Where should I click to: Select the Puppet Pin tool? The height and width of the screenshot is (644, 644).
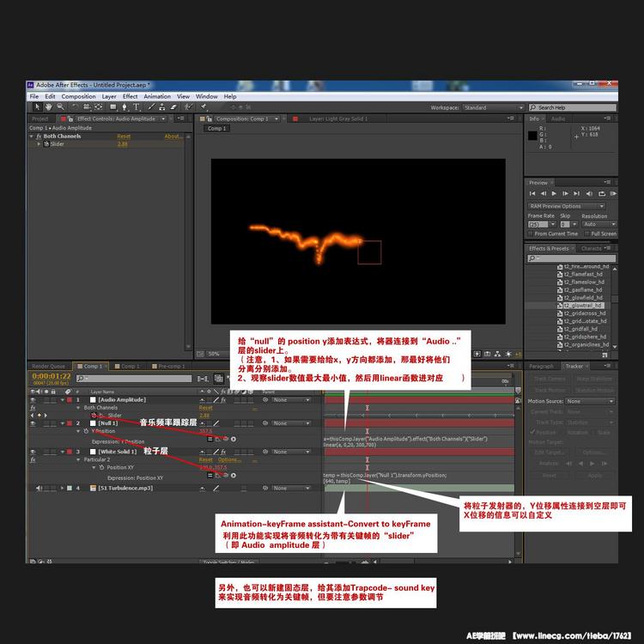[x=204, y=107]
